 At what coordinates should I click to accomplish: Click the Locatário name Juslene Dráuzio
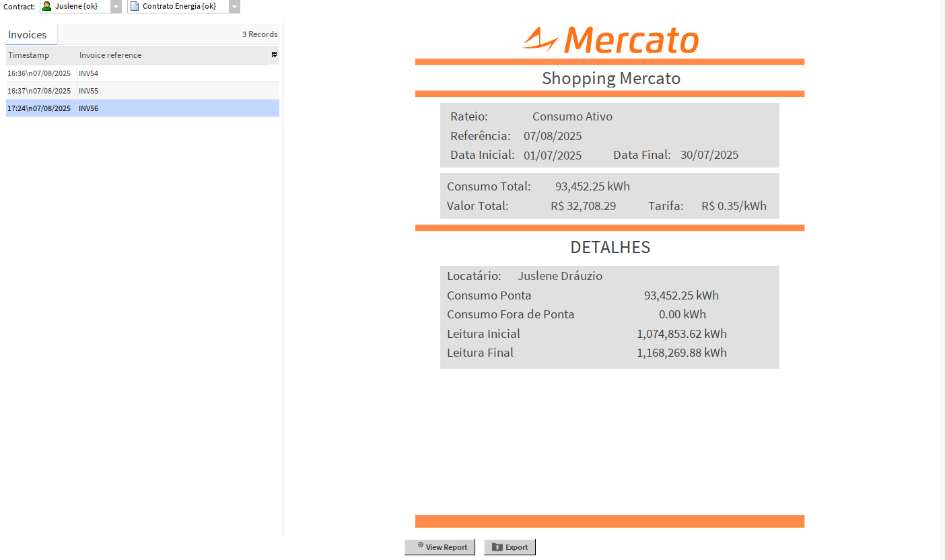(560, 276)
